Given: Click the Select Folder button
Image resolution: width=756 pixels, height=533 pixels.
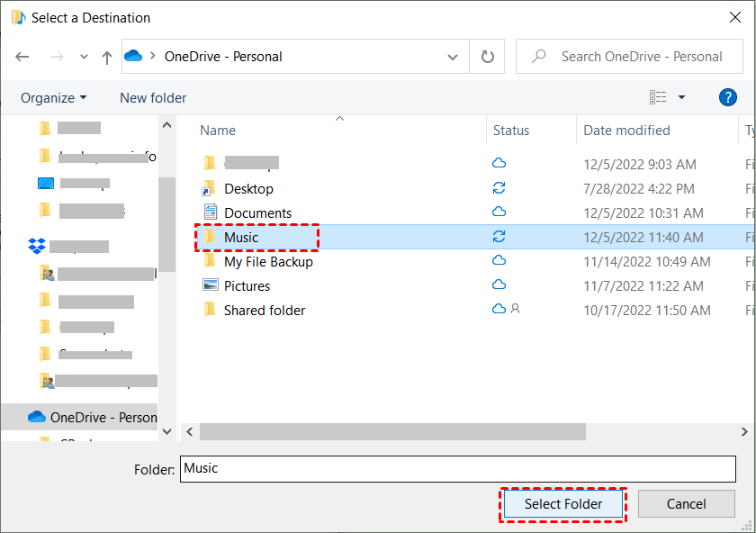Looking at the screenshot, I should [562, 503].
